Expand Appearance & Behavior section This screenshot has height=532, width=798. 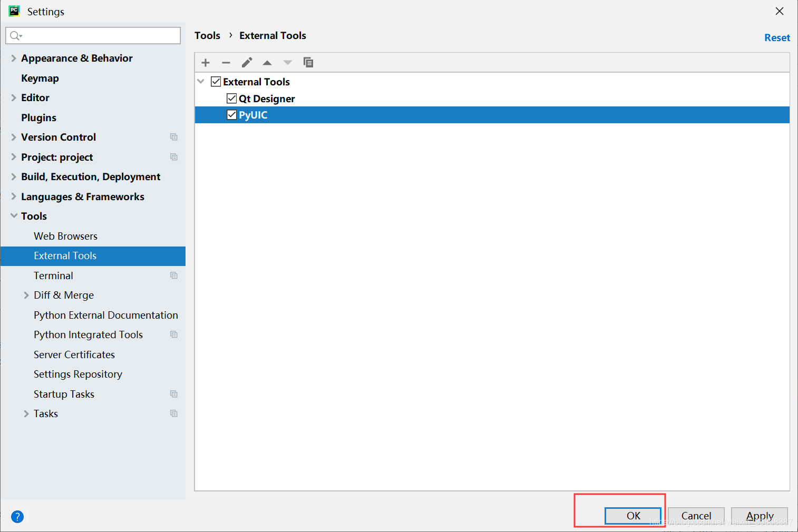coord(14,58)
